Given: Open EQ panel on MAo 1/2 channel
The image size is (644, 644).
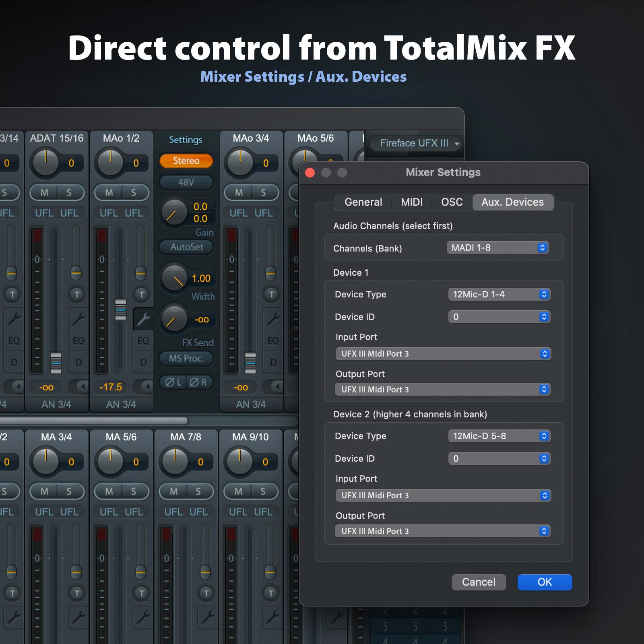Looking at the screenshot, I should click(x=143, y=341).
